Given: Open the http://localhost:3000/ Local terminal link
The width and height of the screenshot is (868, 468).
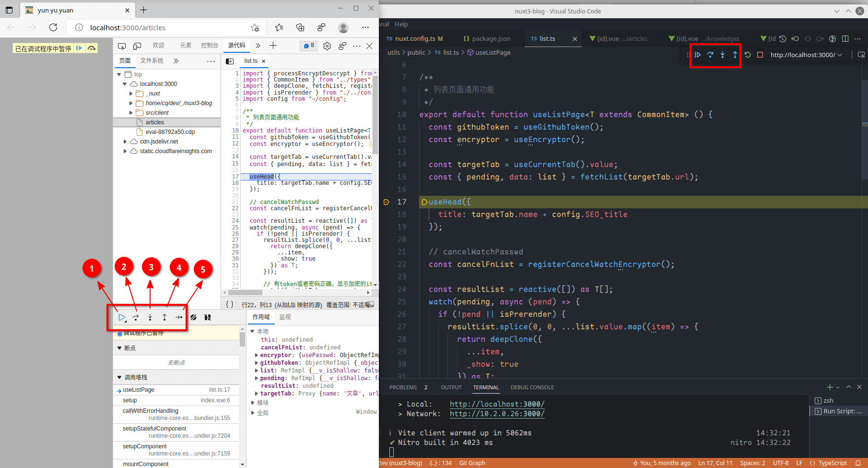Looking at the screenshot, I should tap(497, 404).
